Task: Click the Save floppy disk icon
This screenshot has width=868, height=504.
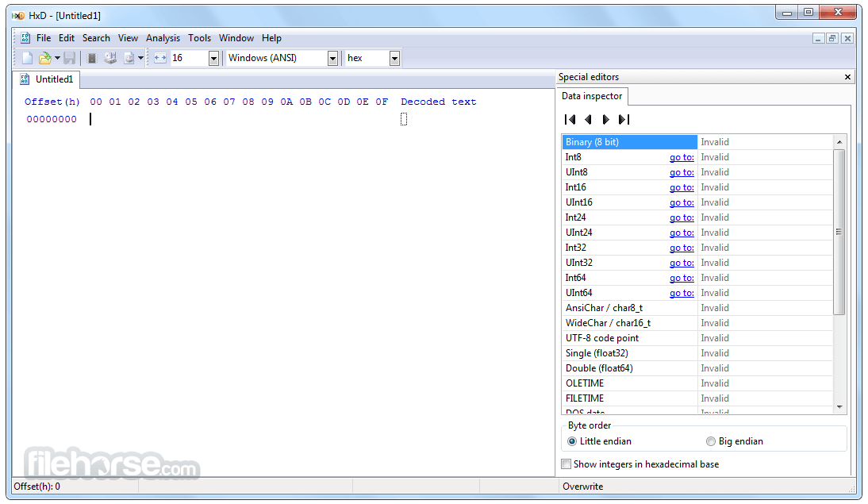Action: [x=69, y=58]
